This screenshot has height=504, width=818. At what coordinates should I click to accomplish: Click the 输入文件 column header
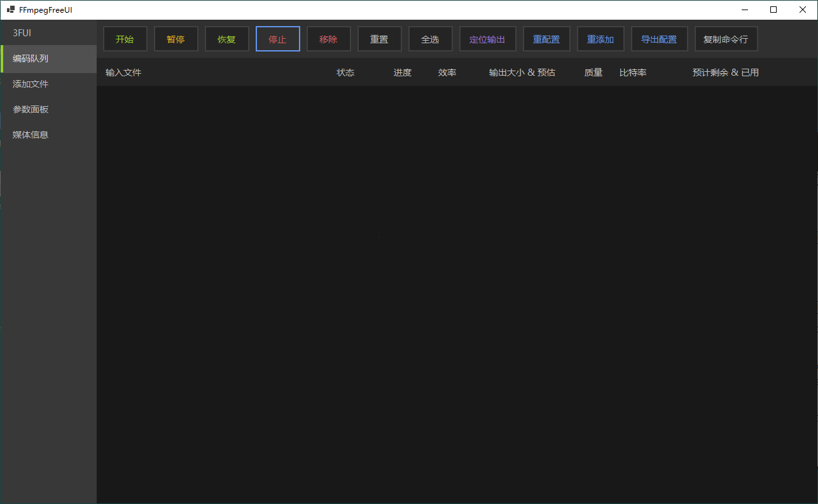(123, 72)
